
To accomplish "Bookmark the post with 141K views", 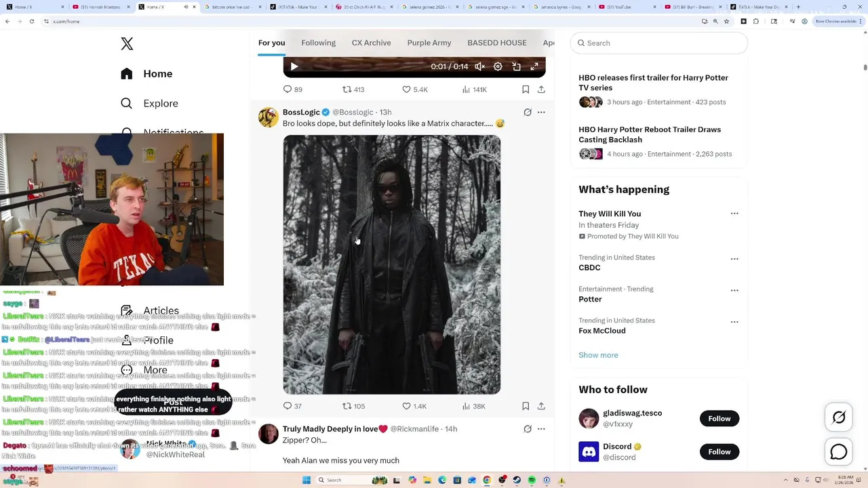I will [526, 89].
